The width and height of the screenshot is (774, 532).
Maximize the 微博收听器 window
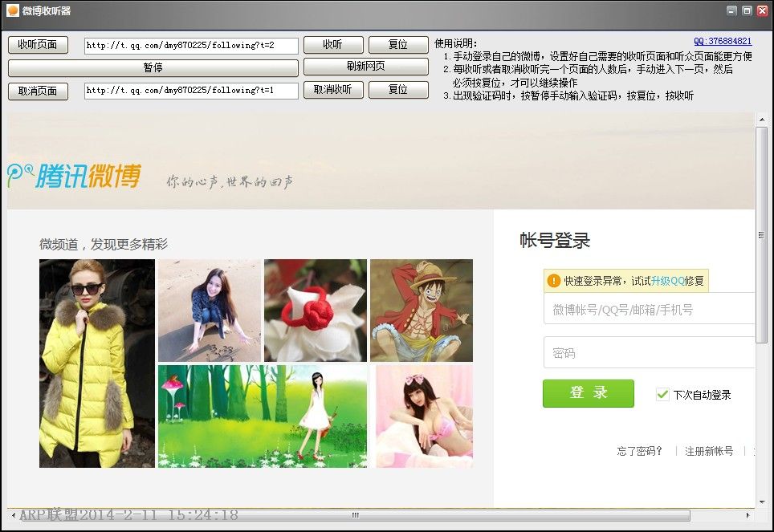click(x=747, y=10)
